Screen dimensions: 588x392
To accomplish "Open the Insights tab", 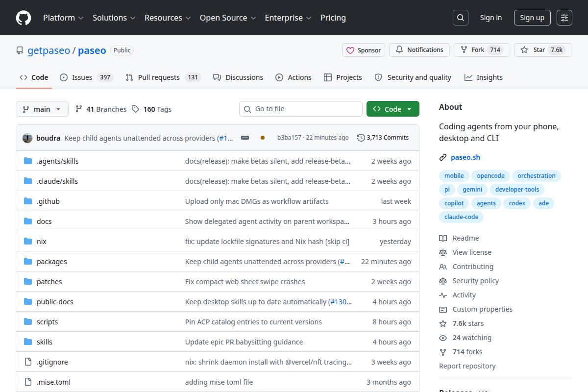I will [484, 77].
